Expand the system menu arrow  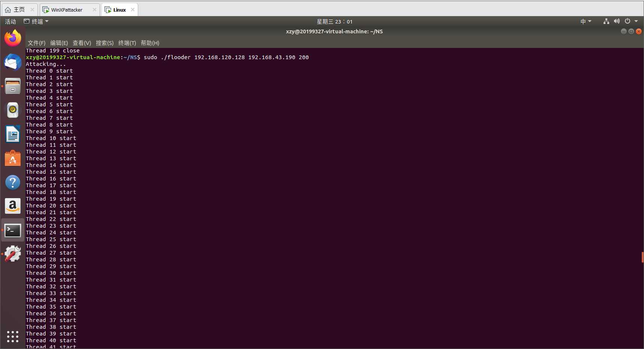point(636,21)
